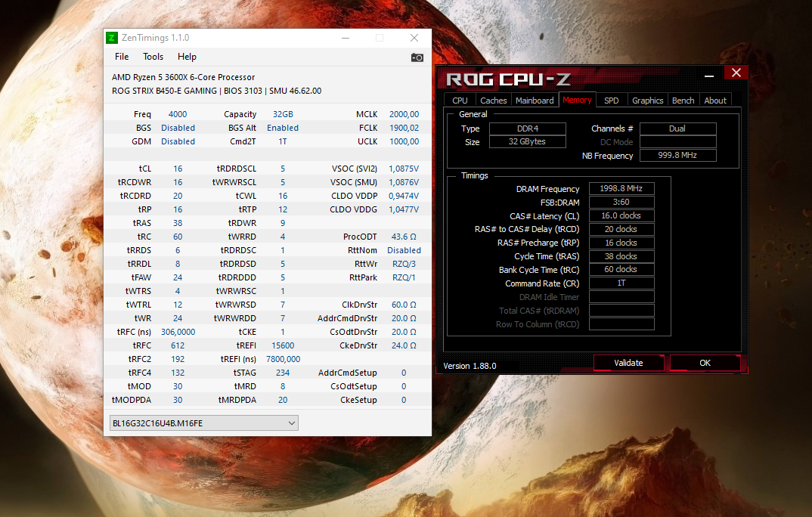The height and width of the screenshot is (517, 812).
Task: Click the GDM Disabled value
Action: point(178,141)
